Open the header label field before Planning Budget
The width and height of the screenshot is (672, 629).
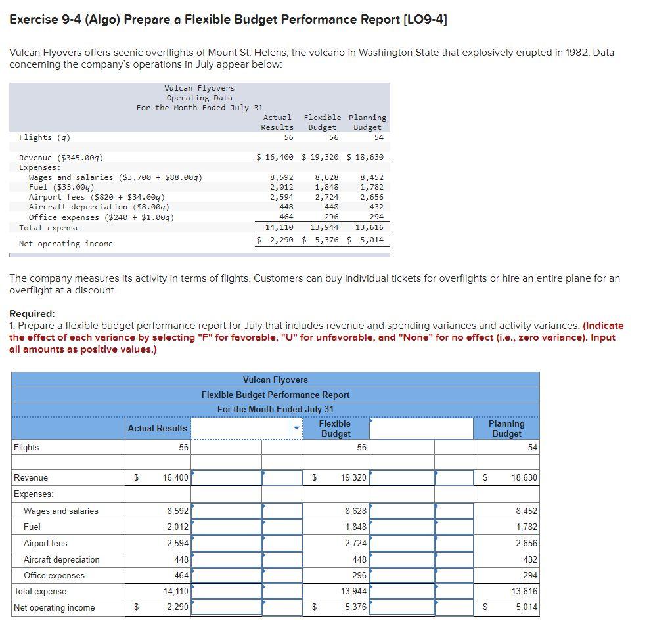(420, 427)
